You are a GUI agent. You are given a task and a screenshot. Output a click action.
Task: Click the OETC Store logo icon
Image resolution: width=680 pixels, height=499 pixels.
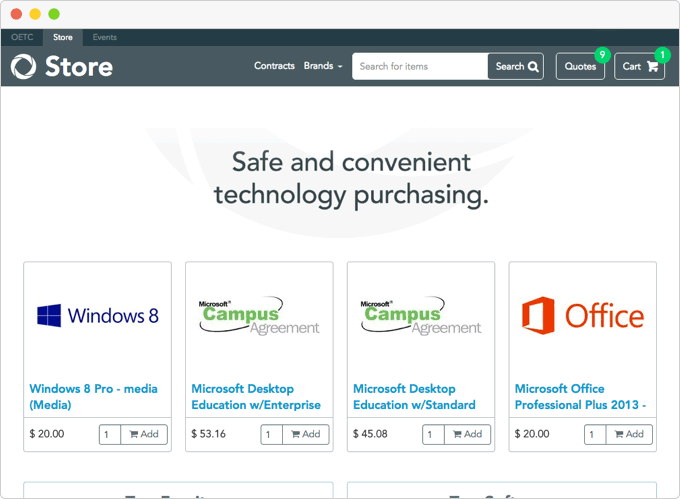click(x=23, y=66)
